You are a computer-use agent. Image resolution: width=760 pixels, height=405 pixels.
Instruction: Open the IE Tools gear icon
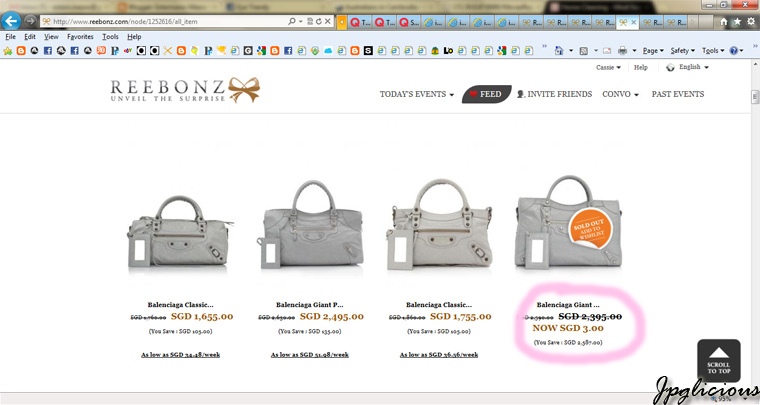(x=751, y=21)
